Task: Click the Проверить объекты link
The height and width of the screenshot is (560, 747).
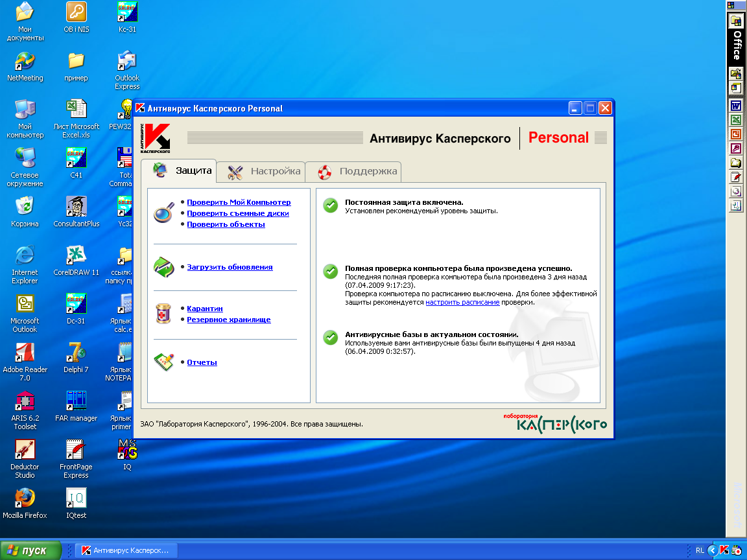Action: tap(226, 224)
